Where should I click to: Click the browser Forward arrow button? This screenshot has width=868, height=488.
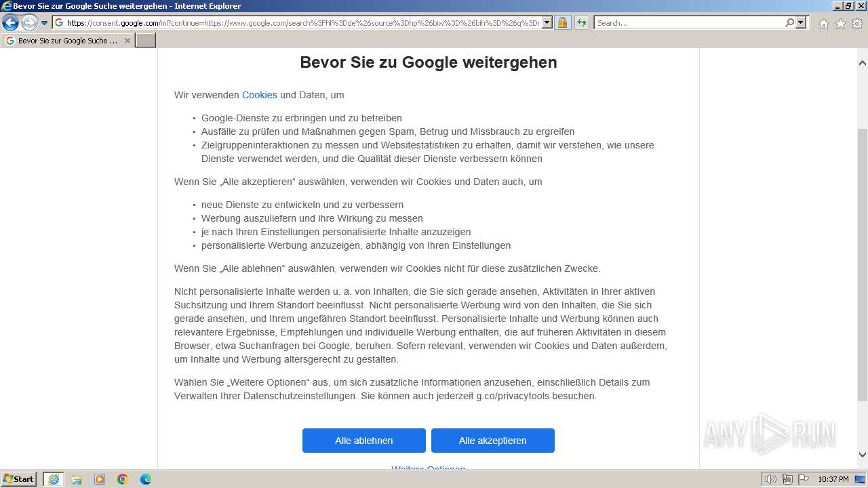coord(29,23)
